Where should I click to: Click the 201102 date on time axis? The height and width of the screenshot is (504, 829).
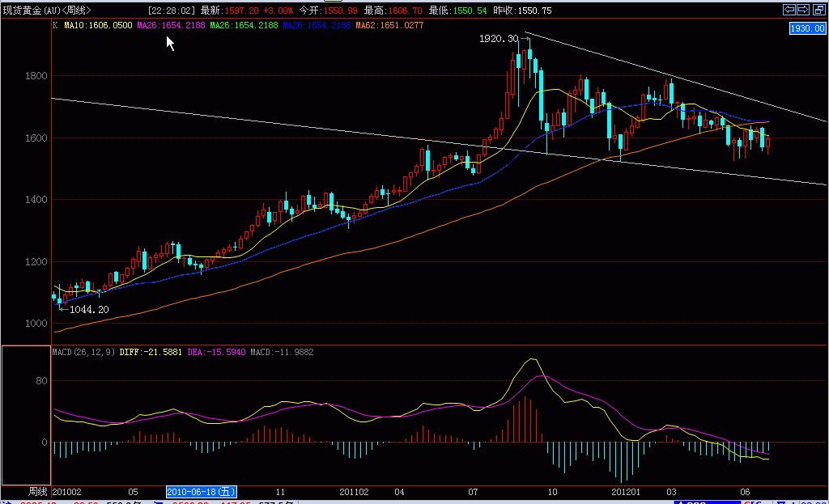point(355,492)
